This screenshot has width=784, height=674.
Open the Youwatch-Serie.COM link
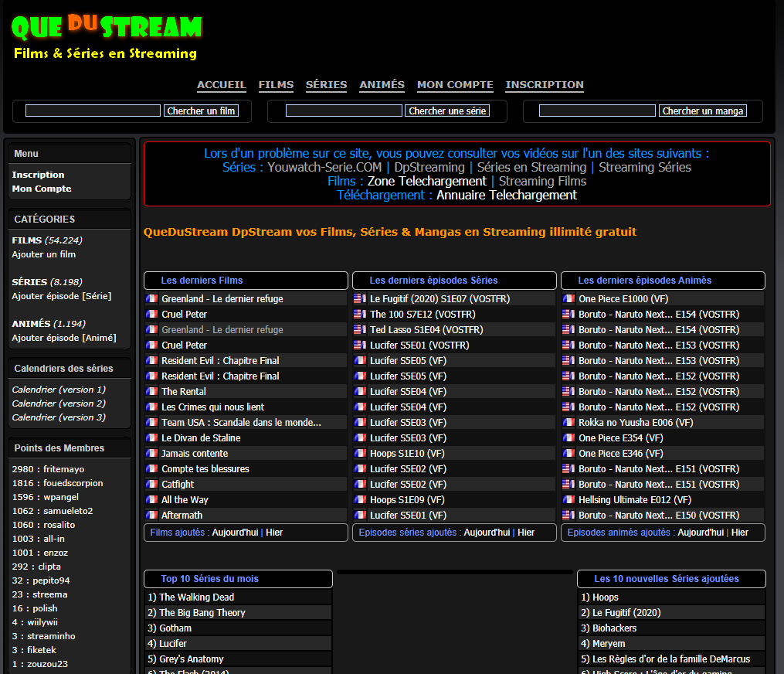coord(324,167)
